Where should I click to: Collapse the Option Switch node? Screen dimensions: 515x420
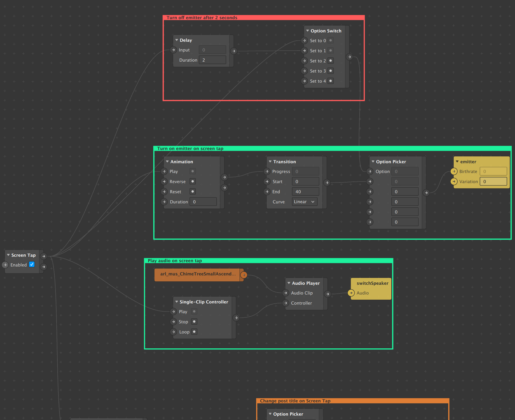coord(308,31)
